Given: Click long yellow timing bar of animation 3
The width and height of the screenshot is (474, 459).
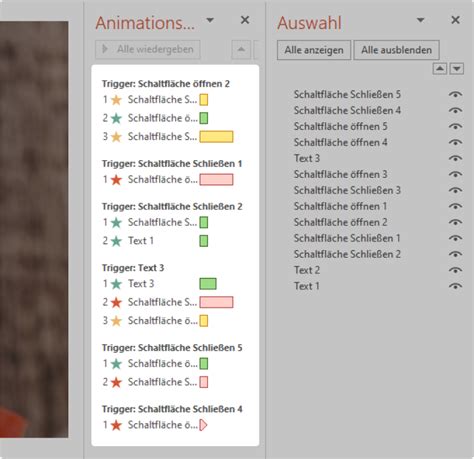Looking at the screenshot, I should point(216,137).
